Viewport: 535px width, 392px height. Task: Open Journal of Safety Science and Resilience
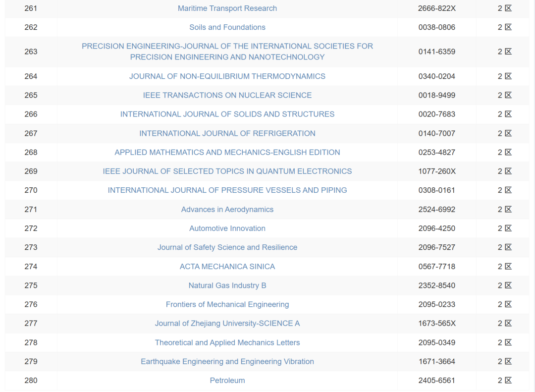(x=227, y=247)
